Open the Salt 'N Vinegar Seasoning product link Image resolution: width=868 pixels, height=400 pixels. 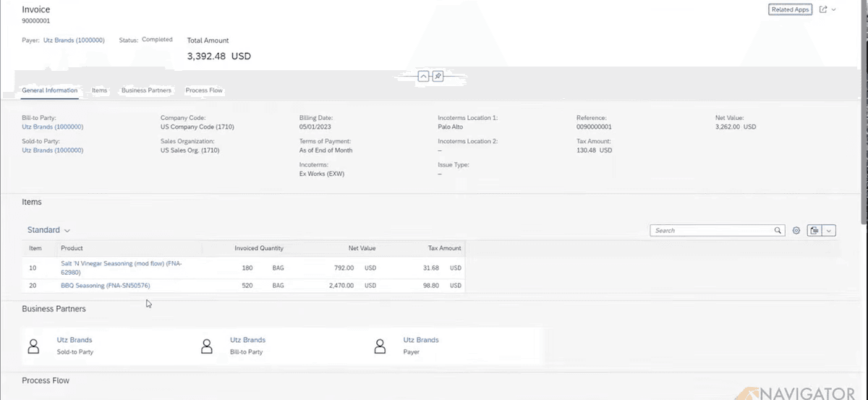click(x=122, y=268)
